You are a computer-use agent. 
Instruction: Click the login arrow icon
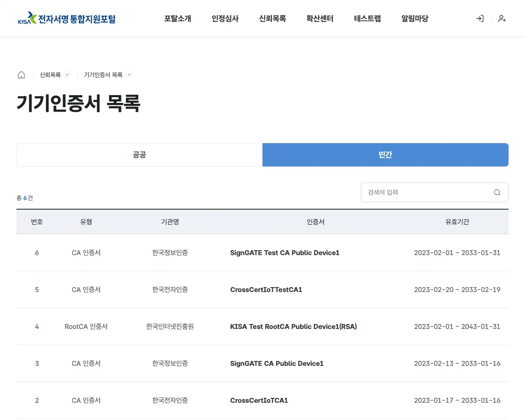pos(480,18)
